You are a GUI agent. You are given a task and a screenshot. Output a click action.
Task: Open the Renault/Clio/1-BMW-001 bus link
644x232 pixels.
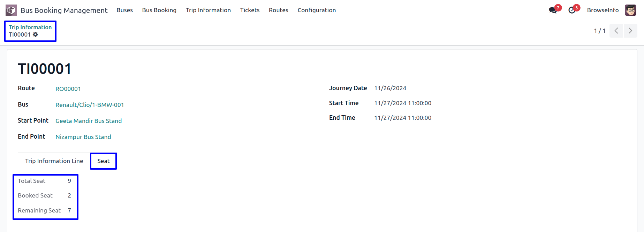pyautogui.click(x=90, y=105)
